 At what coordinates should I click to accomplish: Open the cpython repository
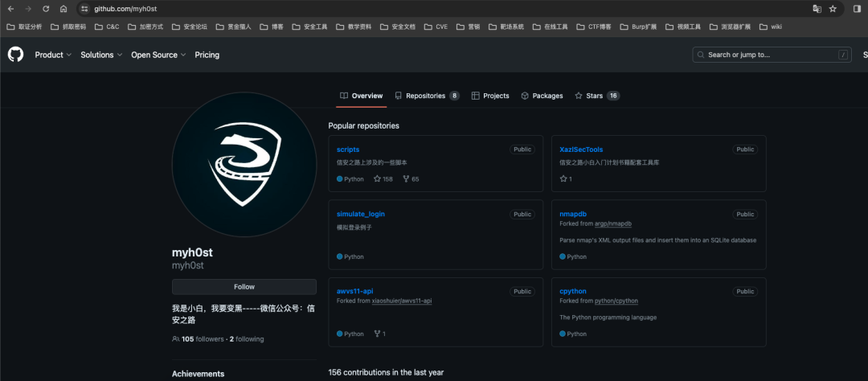[x=573, y=291]
